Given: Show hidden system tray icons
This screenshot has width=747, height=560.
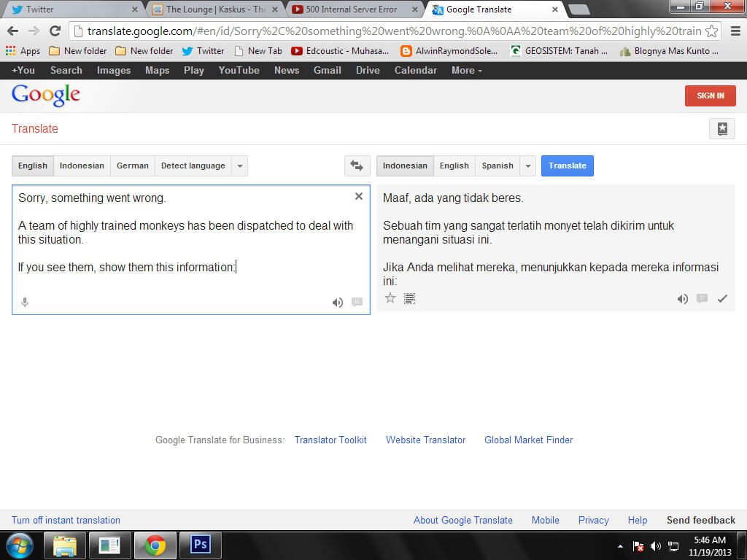Looking at the screenshot, I should [x=620, y=546].
